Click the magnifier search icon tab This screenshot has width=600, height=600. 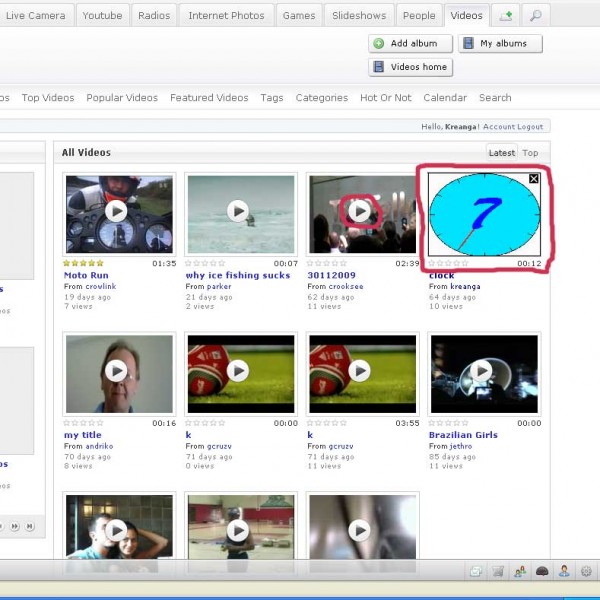point(536,16)
